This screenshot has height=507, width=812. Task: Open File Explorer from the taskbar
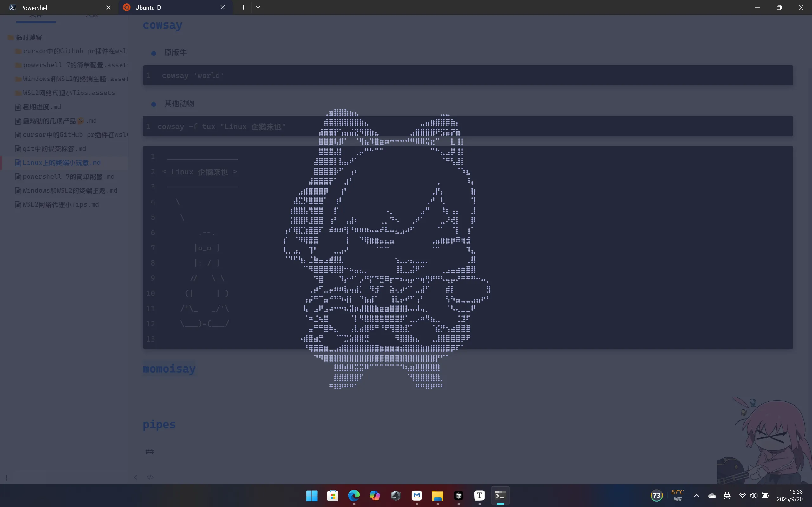[x=437, y=496]
